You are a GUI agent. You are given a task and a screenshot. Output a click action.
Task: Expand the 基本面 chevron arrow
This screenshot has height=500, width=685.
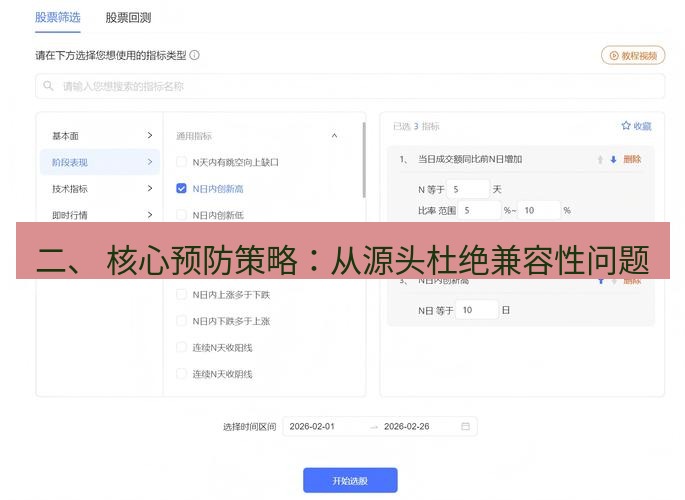[150, 135]
